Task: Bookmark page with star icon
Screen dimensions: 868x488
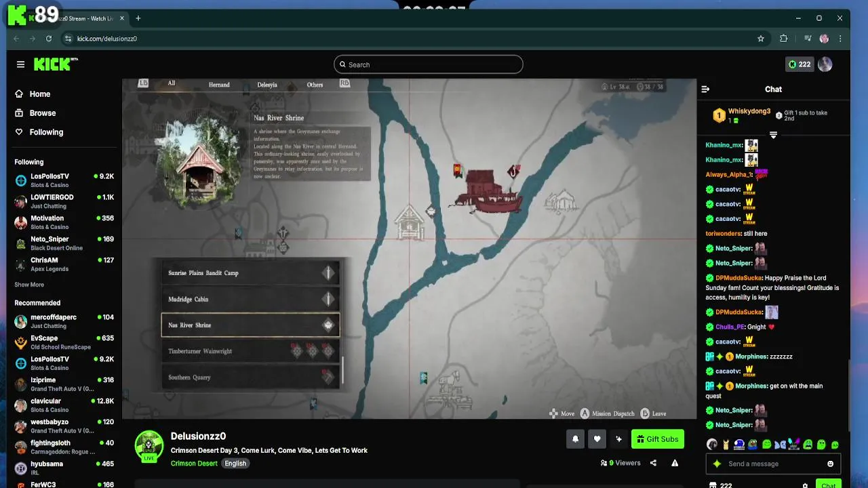Action: point(761,39)
